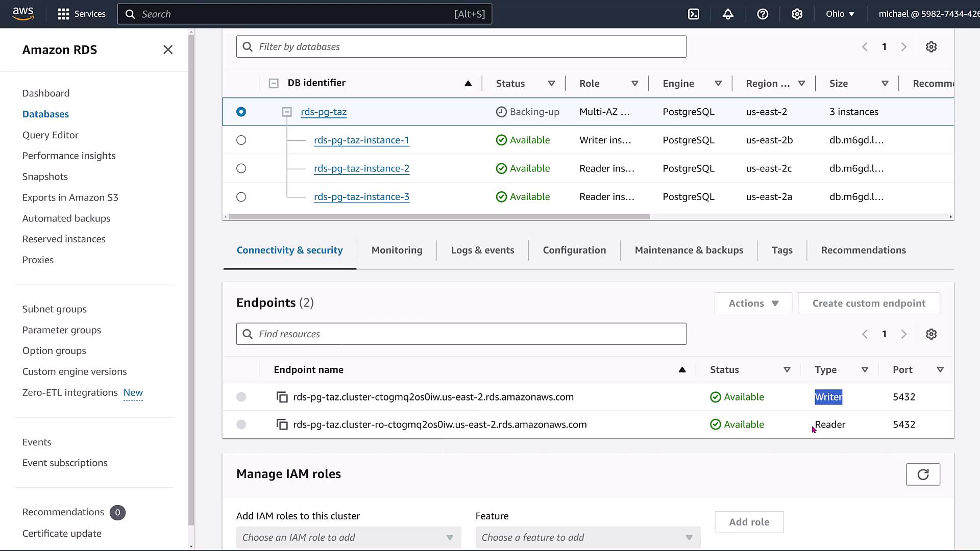Switch to the Monitoring tab

397,251
